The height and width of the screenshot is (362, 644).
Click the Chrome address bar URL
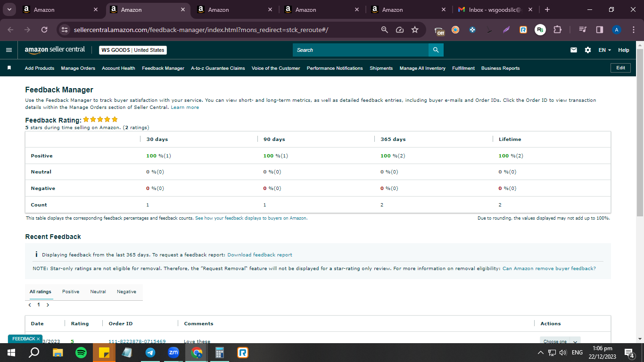tap(201, 30)
